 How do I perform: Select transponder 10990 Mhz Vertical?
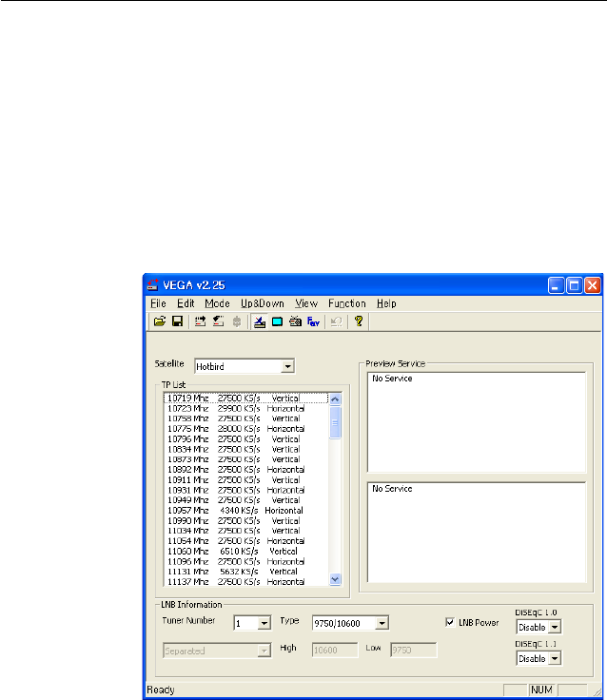pos(246,521)
